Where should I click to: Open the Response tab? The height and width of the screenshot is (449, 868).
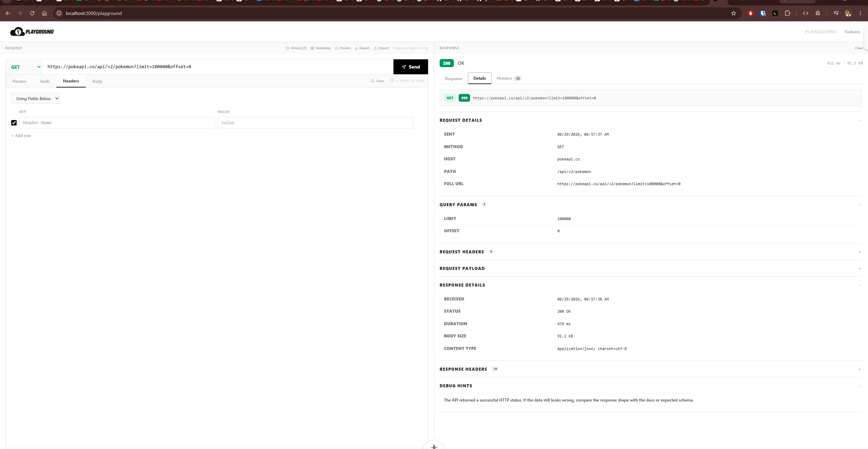click(x=454, y=79)
